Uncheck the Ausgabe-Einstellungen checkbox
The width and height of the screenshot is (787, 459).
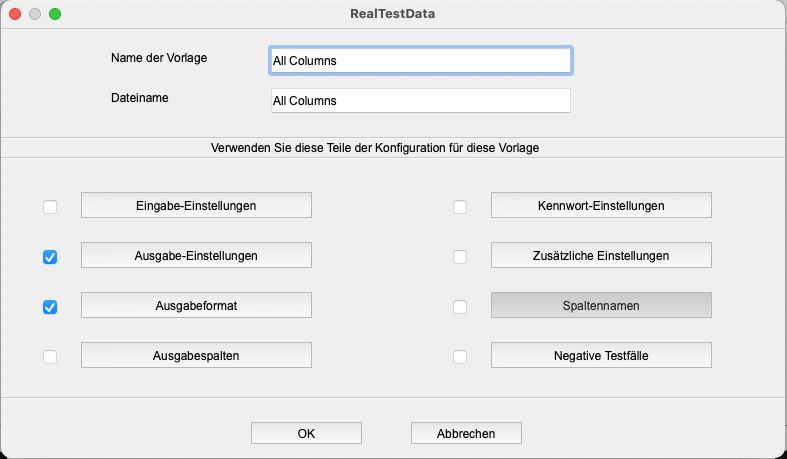click(50, 257)
